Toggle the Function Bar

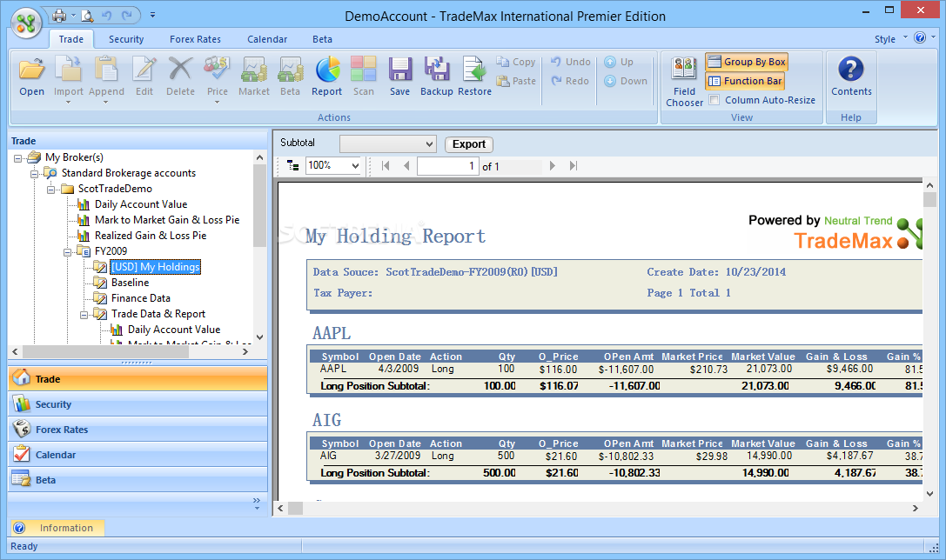744,81
